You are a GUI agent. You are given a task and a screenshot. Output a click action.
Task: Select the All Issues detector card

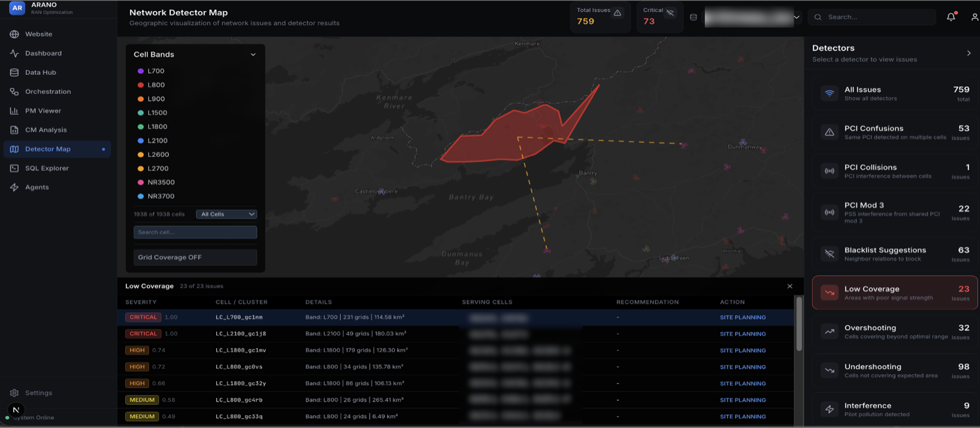tap(895, 93)
